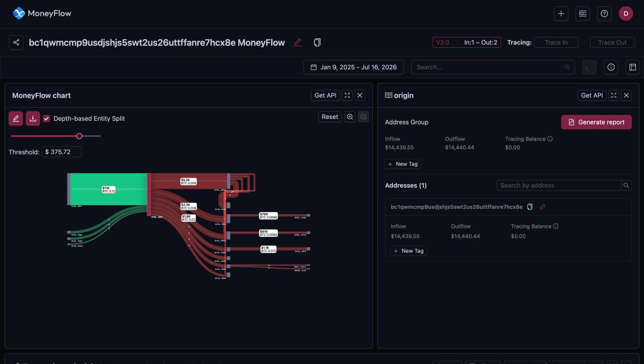Screen dimensions: 644x364
Task: Click Trace Out button
Action: (x=612, y=42)
